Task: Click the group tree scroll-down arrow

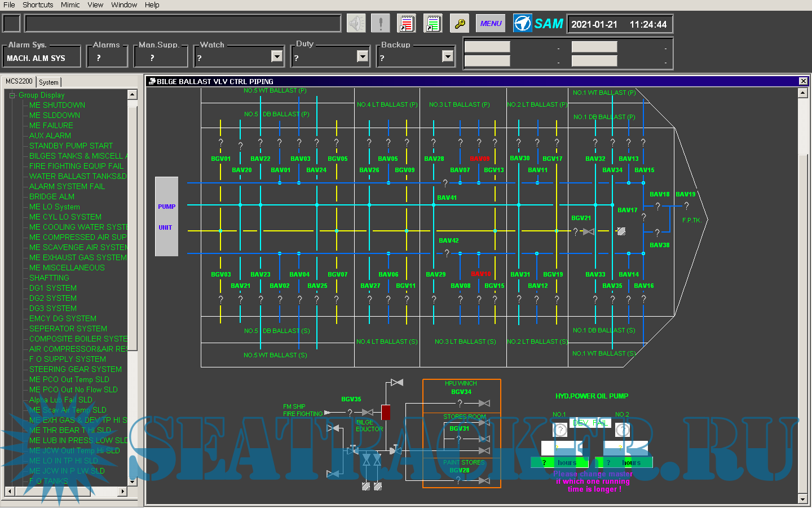Action: click(x=133, y=481)
